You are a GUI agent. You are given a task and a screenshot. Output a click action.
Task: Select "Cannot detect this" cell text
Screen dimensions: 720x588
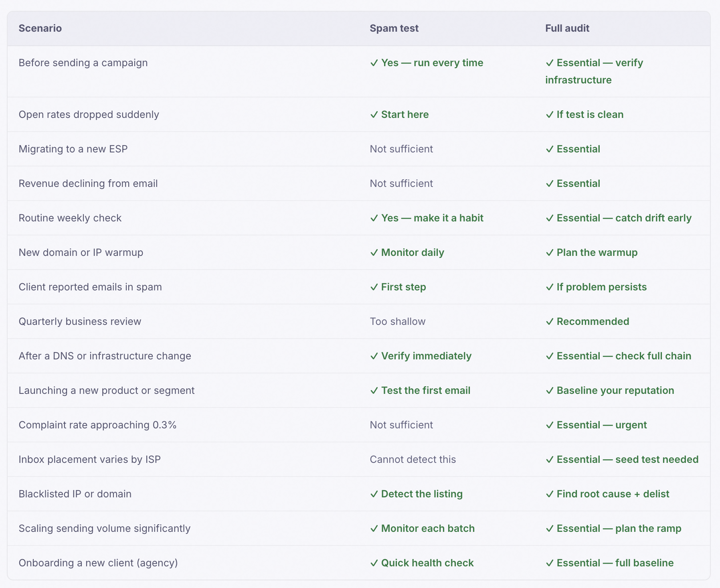tap(413, 459)
